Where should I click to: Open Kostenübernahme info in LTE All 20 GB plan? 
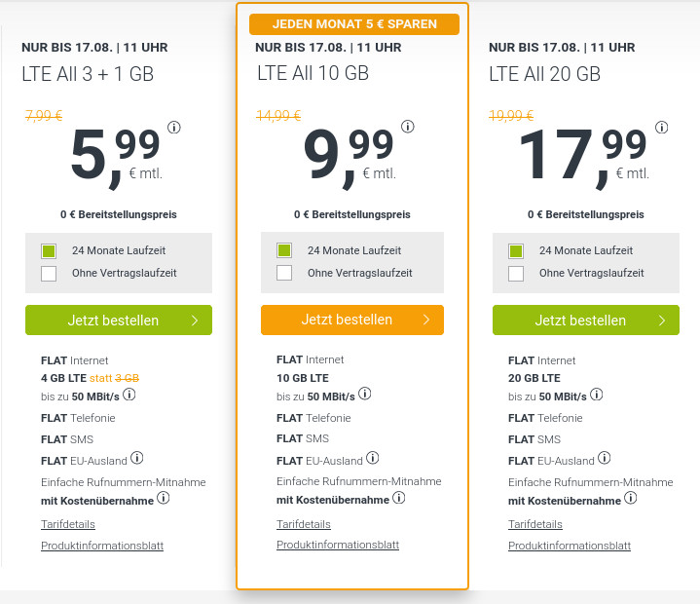(x=631, y=498)
